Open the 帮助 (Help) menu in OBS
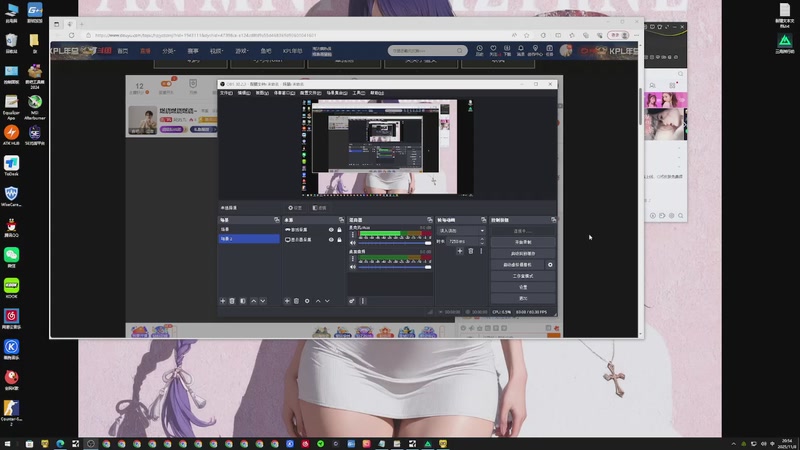 (377, 93)
